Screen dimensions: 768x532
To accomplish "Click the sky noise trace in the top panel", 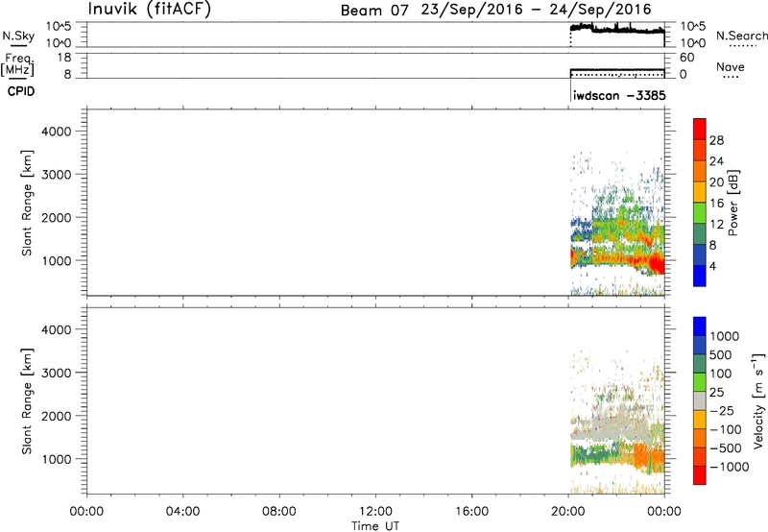I will pos(617,30).
